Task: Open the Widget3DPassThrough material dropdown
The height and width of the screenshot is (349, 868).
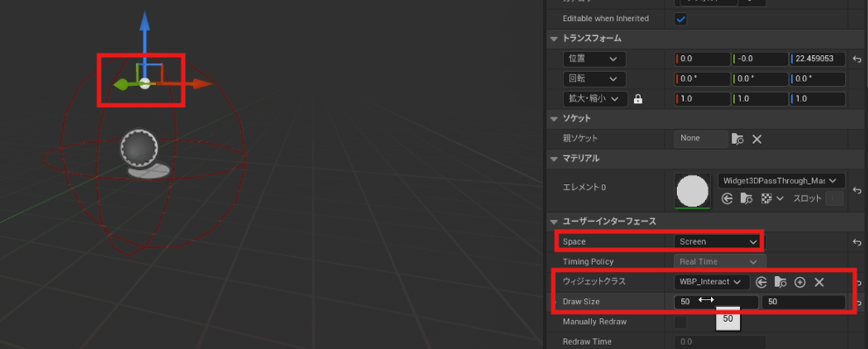Action: pos(781,181)
